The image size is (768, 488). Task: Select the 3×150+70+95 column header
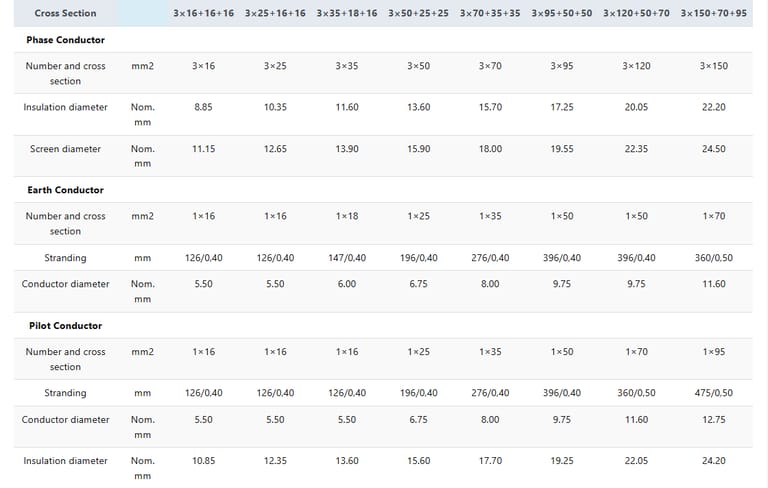(x=714, y=13)
